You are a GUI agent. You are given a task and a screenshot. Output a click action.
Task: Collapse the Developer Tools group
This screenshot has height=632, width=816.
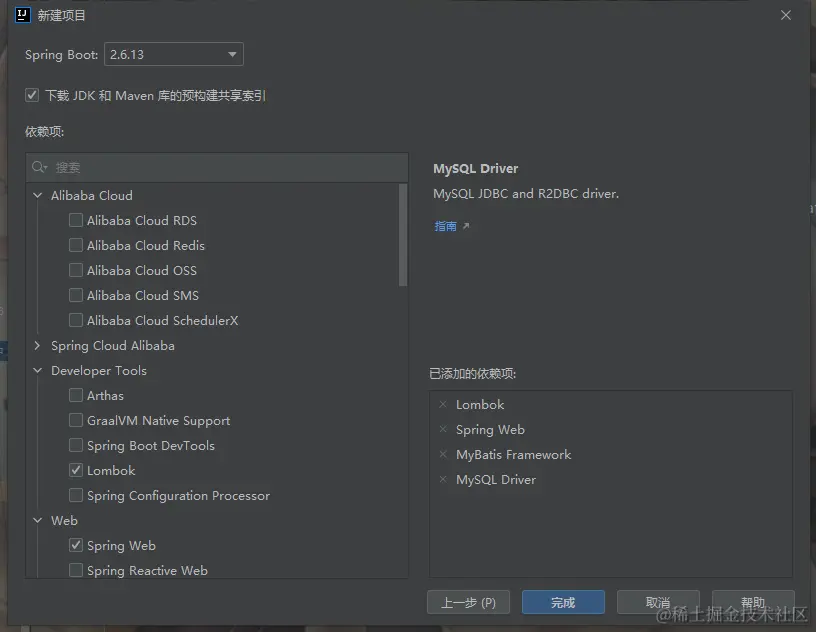coord(37,370)
